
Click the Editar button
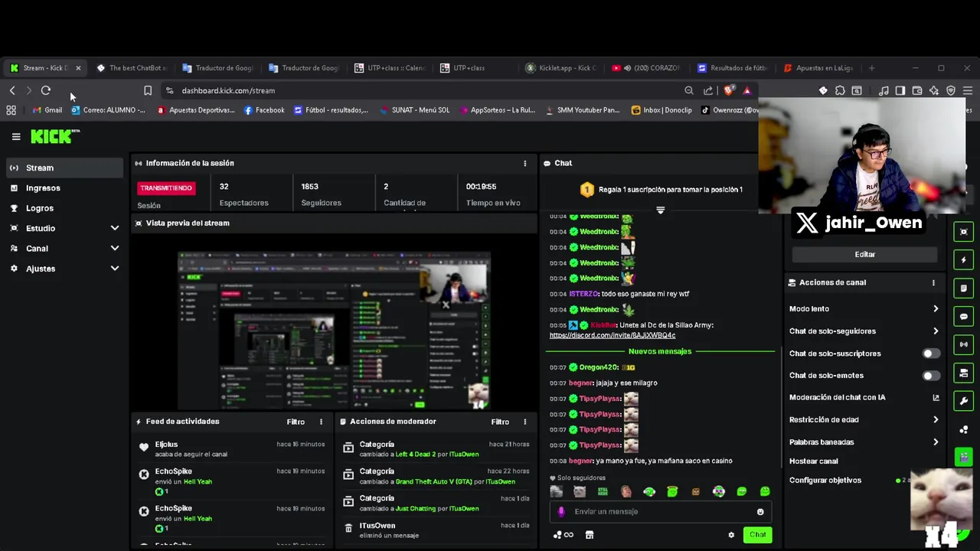[864, 254]
